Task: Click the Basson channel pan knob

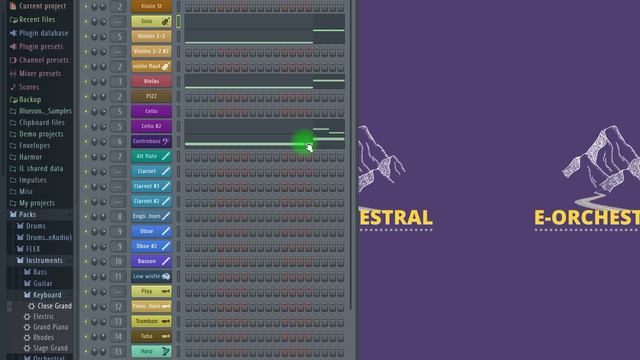Action: [95, 261]
